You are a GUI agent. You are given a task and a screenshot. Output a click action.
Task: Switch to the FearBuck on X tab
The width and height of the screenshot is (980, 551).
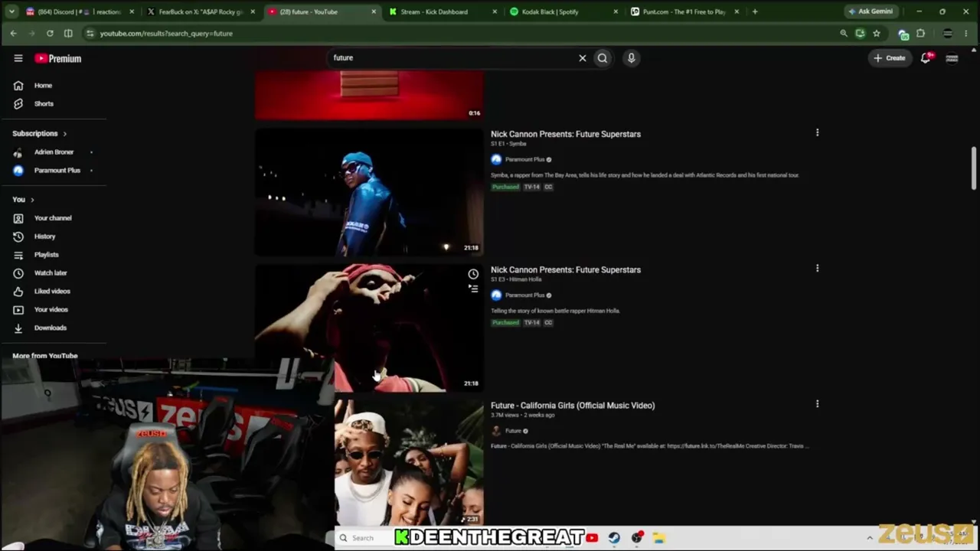[201, 11]
